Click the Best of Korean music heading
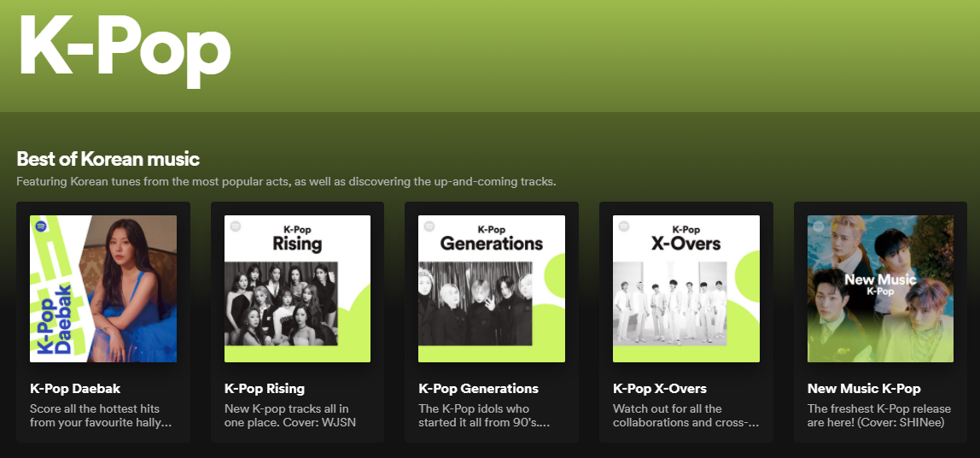This screenshot has width=980, height=458. coord(108,159)
